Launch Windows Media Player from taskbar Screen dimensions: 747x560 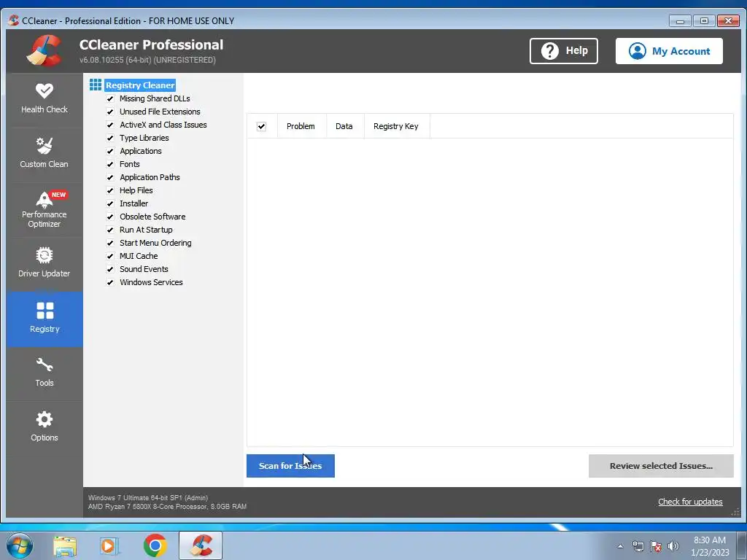tap(109, 545)
